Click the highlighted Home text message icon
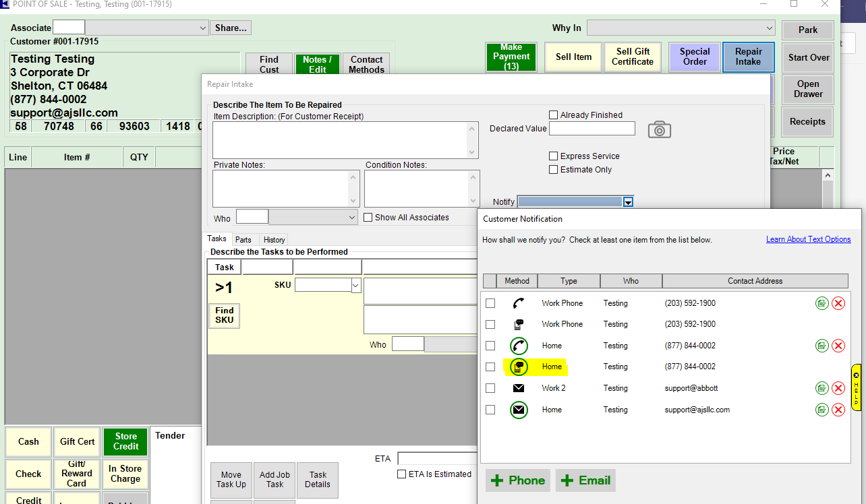This screenshot has height=504, width=866. click(519, 367)
